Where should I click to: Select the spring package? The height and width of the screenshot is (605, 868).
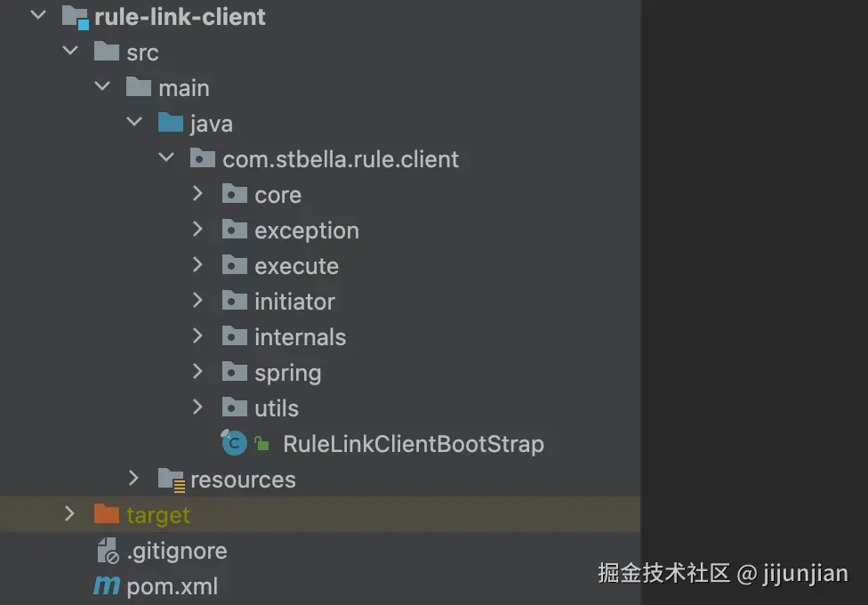click(x=287, y=373)
